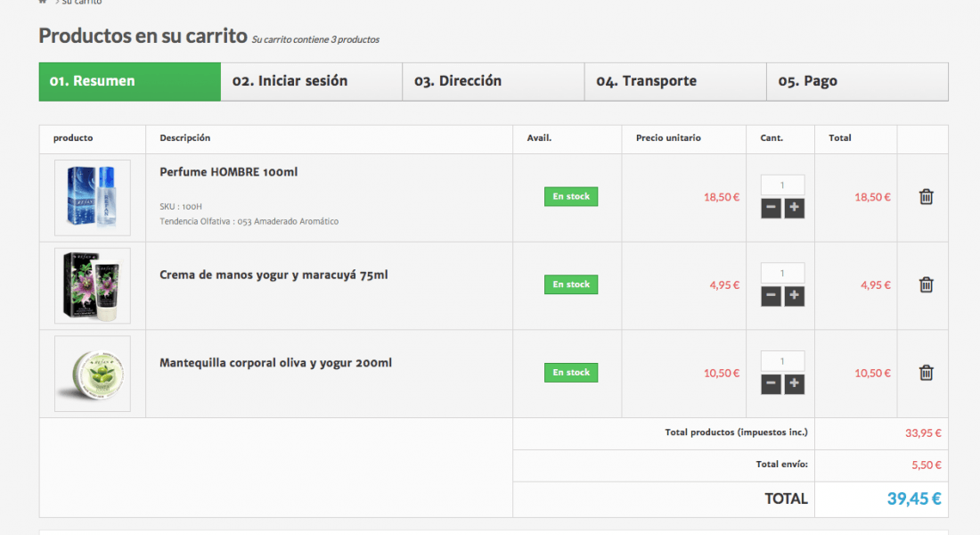Reduce Mantequilla corporal quantity with minus
Image resolution: width=980 pixels, height=535 pixels.
[x=771, y=383]
